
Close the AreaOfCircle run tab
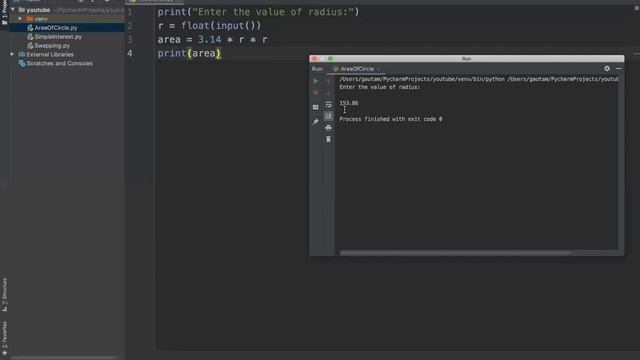pyautogui.click(x=379, y=69)
